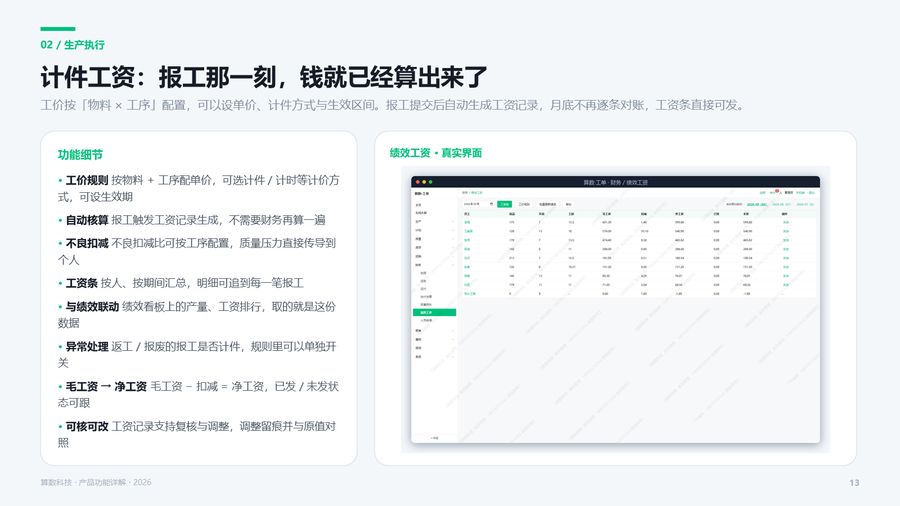Click the 与绩效联动 bullet

click(197, 314)
